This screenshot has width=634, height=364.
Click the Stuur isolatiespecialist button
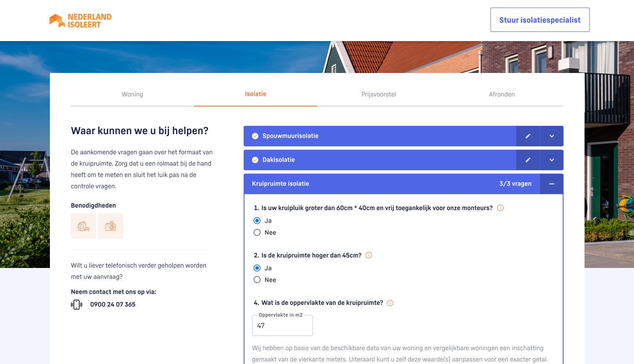pyautogui.click(x=540, y=20)
